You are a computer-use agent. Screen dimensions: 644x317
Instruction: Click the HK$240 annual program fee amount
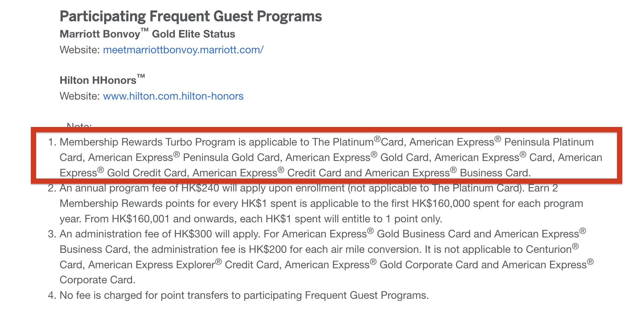(x=200, y=188)
